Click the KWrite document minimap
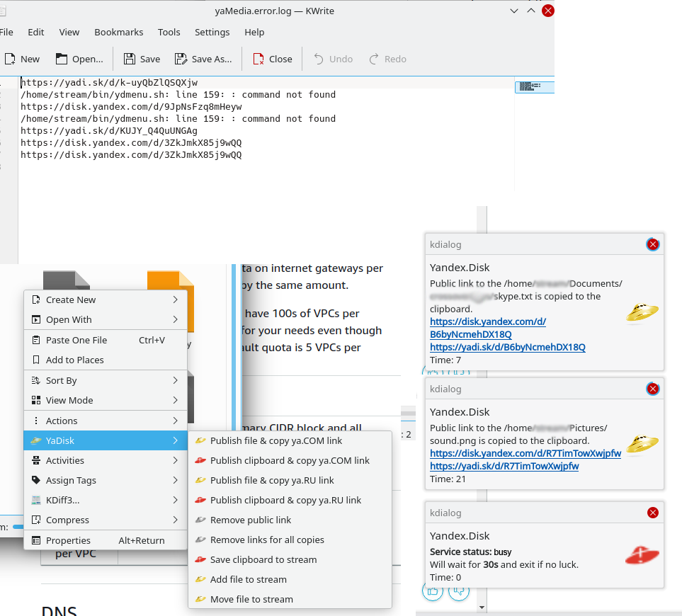Viewport: 682px width, 616px height. click(534, 86)
